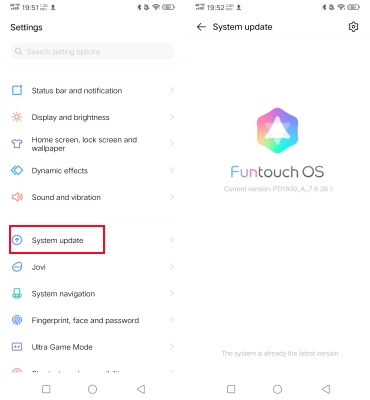Tap the Display and brightness sun icon

pos(17,117)
